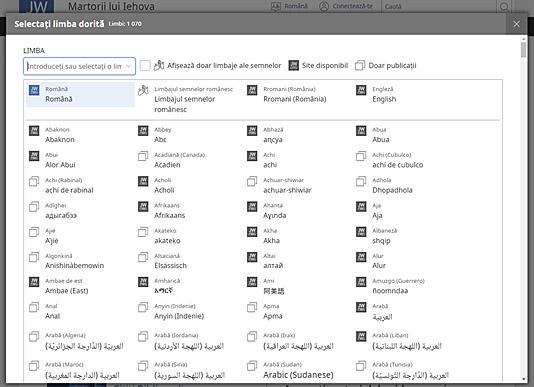This screenshot has height=387, width=534.
Task: Choose Arabă (Tunisia) language
Action: (407, 370)
